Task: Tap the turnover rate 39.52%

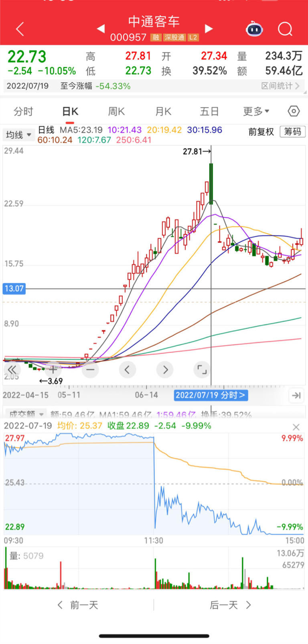Action: point(209,71)
